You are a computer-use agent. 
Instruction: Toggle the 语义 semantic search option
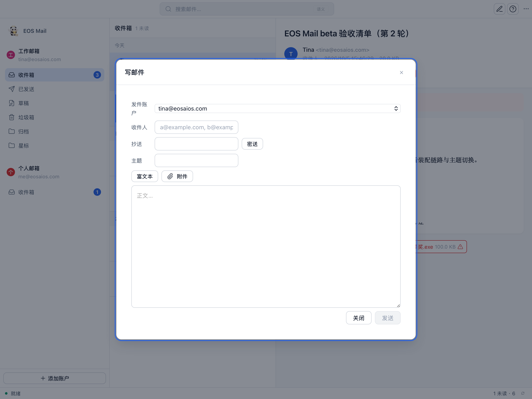(321, 9)
